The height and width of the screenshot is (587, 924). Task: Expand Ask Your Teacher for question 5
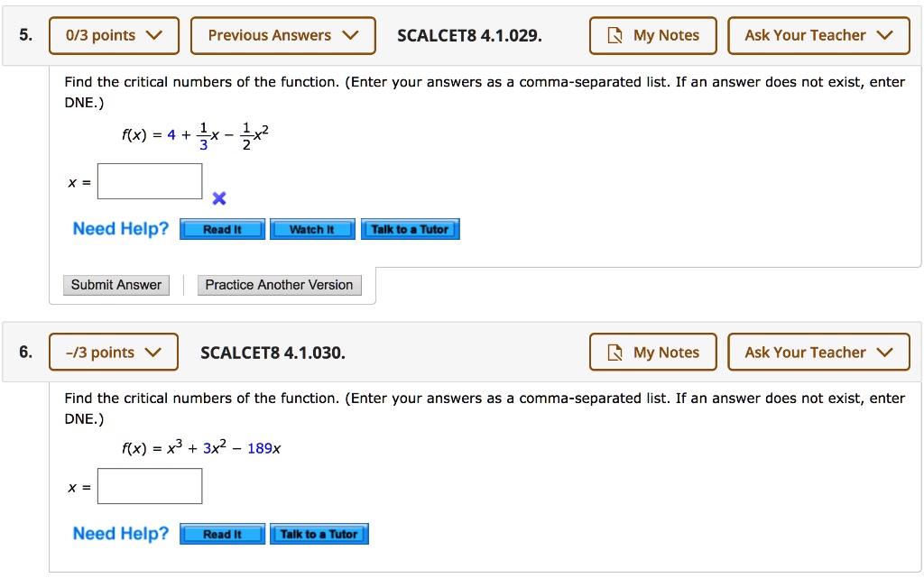818,35
